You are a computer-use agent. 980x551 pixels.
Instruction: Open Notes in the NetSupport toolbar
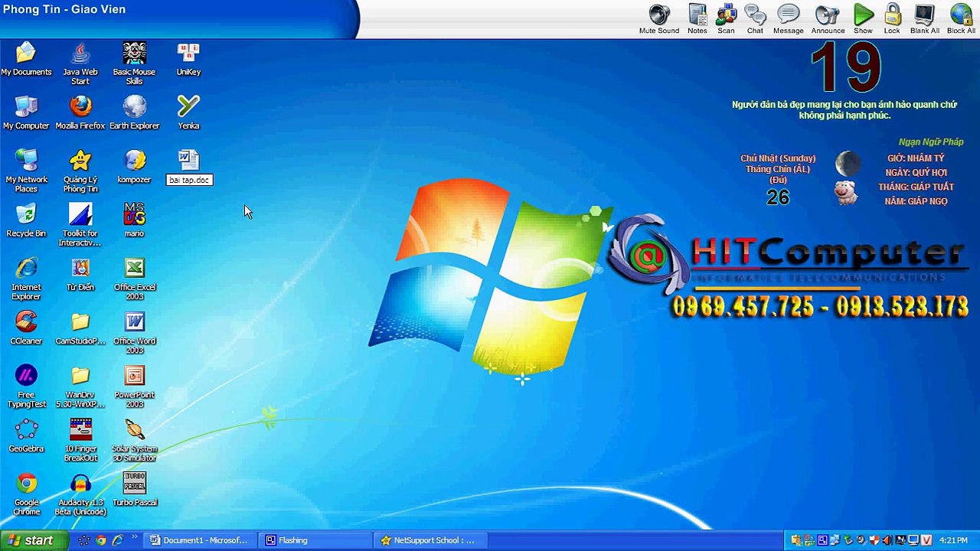click(x=697, y=19)
